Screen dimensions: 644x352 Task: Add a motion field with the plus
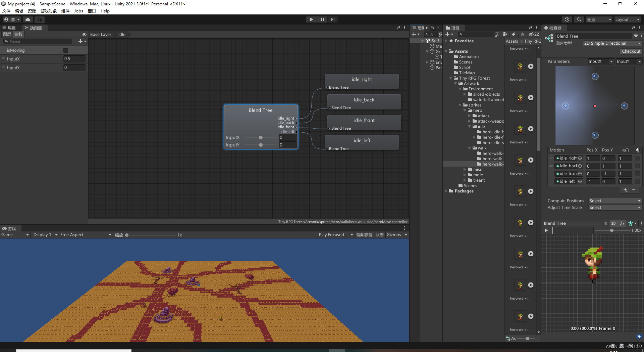point(625,190)
